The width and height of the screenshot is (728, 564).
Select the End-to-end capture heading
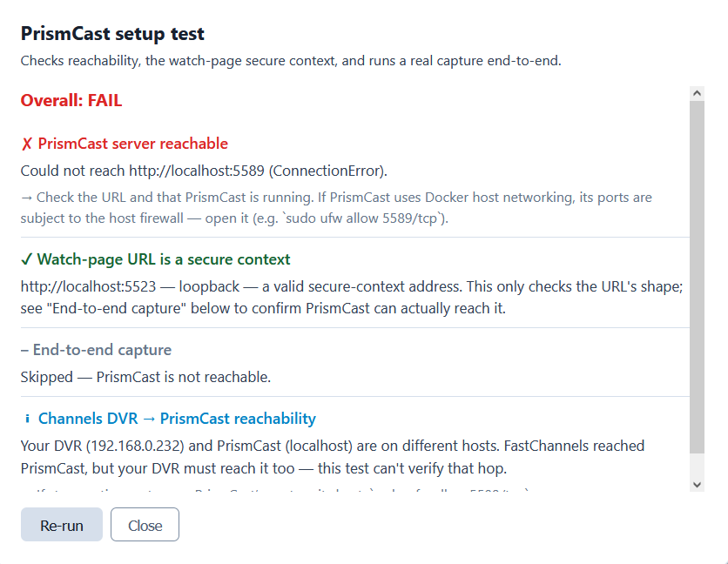(x=102, y=350)
